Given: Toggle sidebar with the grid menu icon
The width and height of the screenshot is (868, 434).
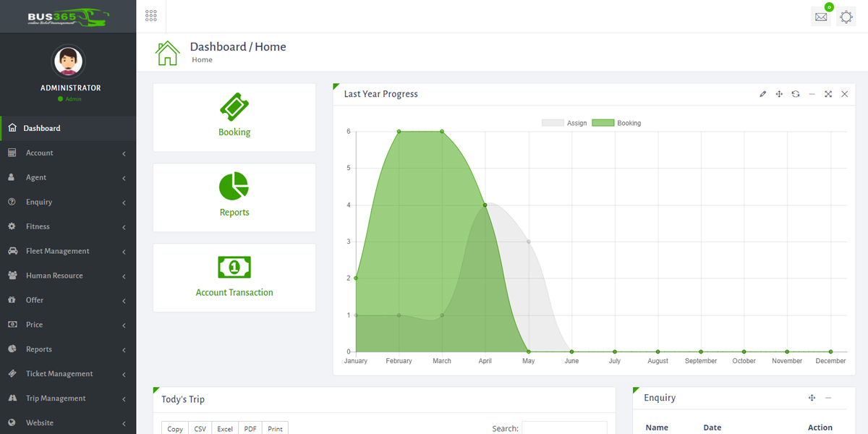Looking at the screenshot, I should [151, 16].
